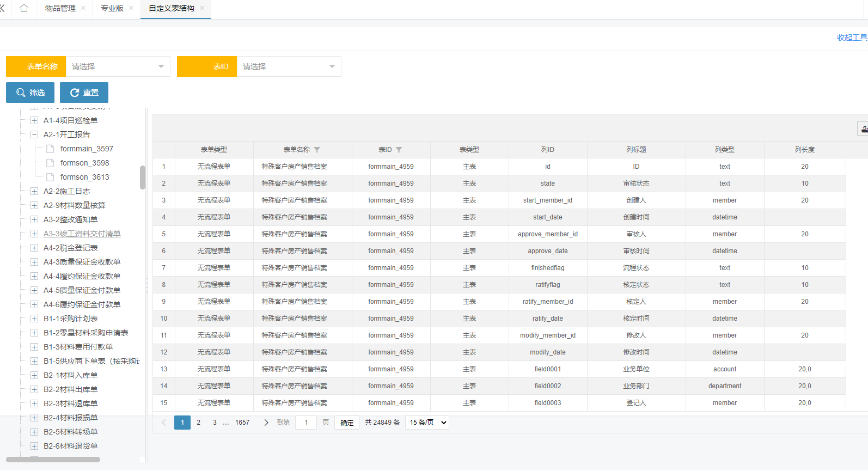
Task: Switch to the 物品管理 tab
Action: [x=60, y=8]
